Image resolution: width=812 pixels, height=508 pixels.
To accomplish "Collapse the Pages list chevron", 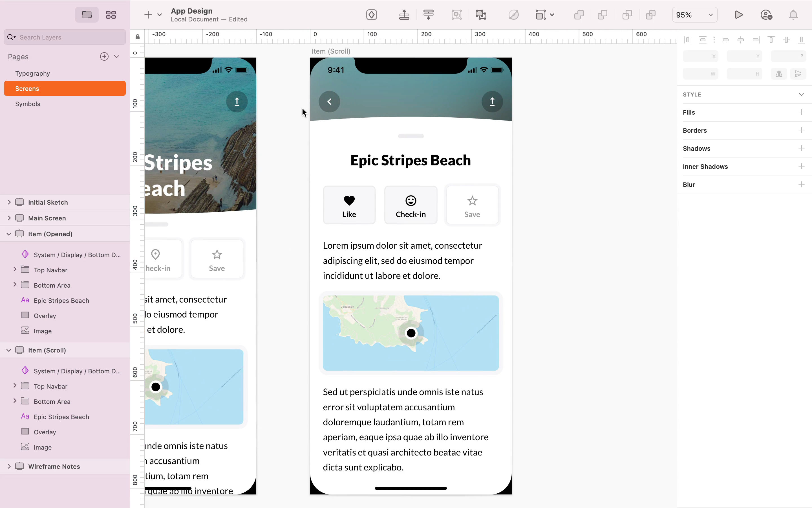I will (117, 56).
